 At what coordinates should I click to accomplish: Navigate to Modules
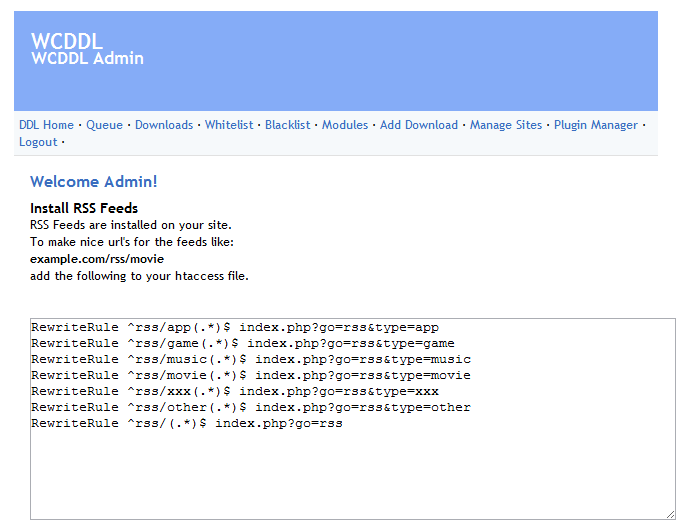[x=345, y=125]
